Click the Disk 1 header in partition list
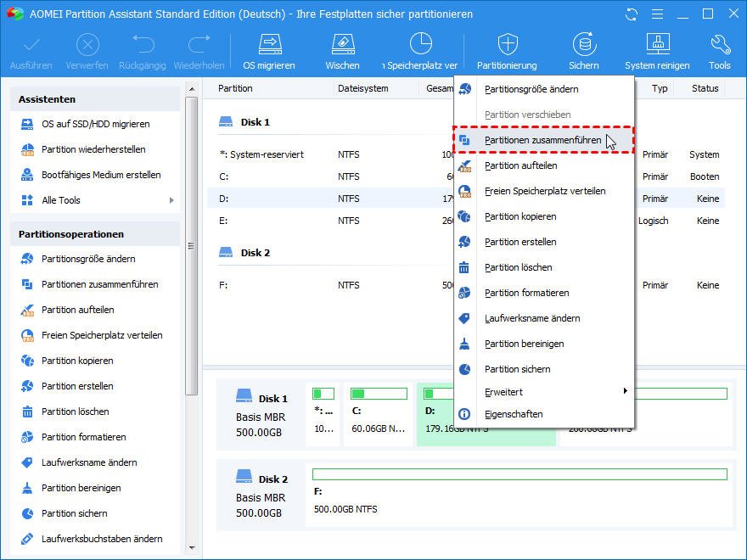The image size is (747, 560). [244, 122]
